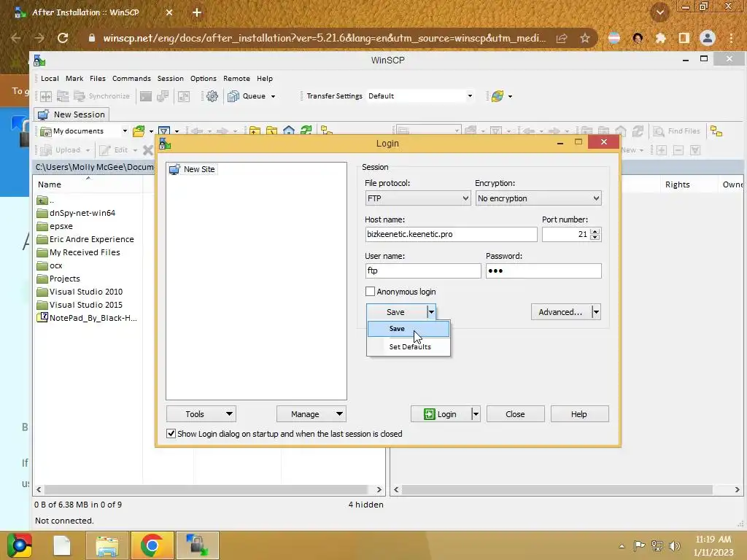The image size is (747, 560).
Task: Open the Preferences gear icon
Action: point(212,96)
